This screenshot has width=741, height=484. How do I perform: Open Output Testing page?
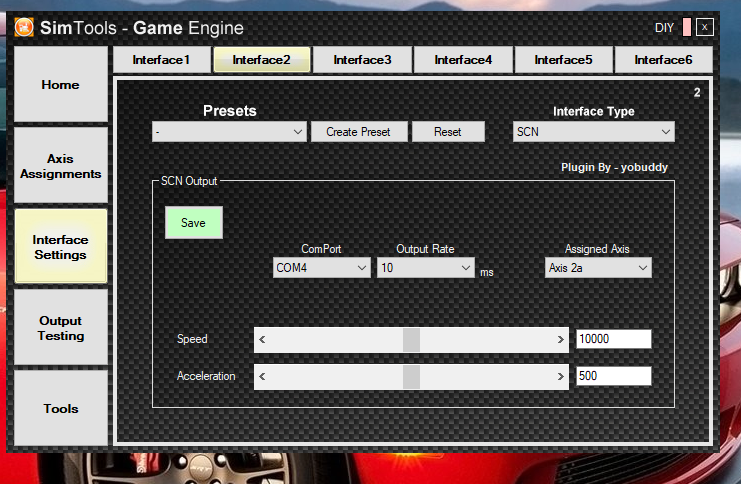pyautogui.click(x=60, y=328)
